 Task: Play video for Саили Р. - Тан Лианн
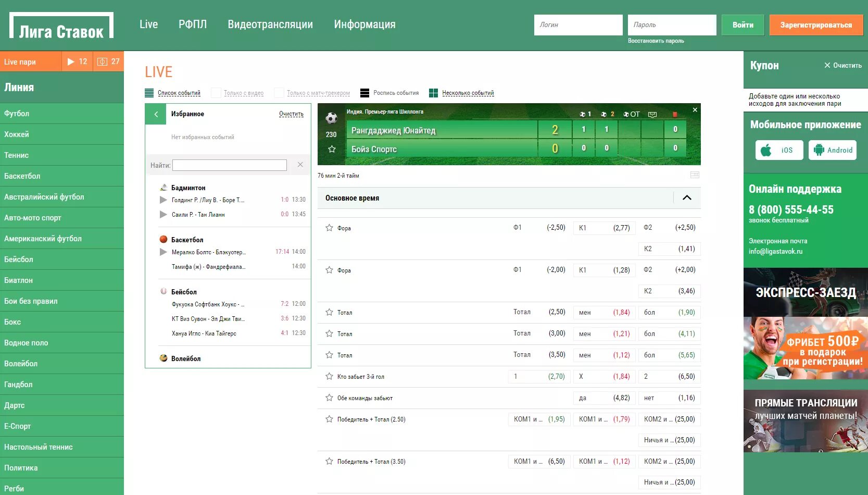tap(163, 214)
